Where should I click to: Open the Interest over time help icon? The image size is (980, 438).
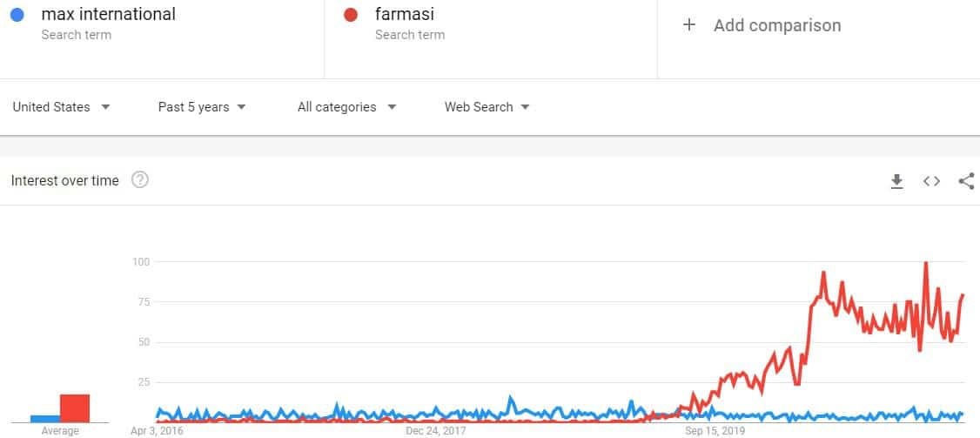(140, 181)
